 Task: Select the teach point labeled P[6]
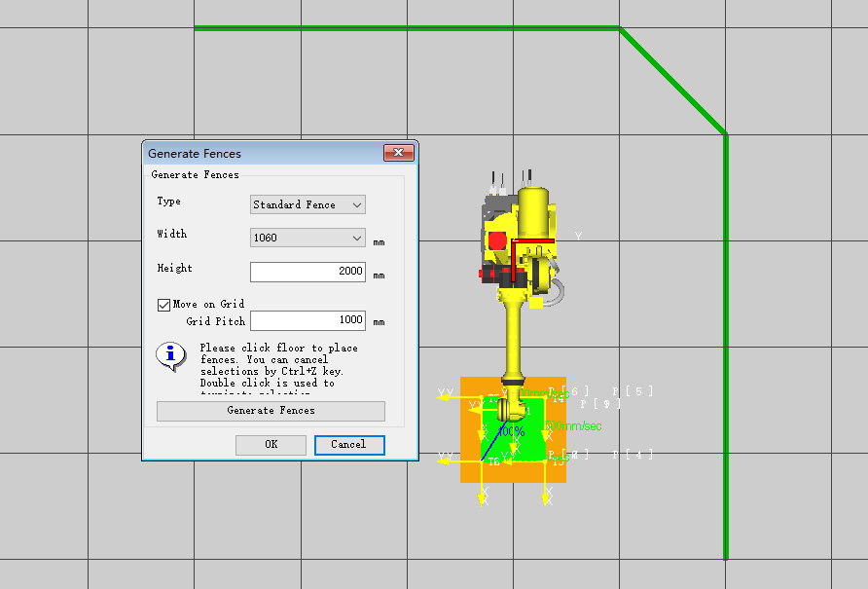[x=570, y=391]
